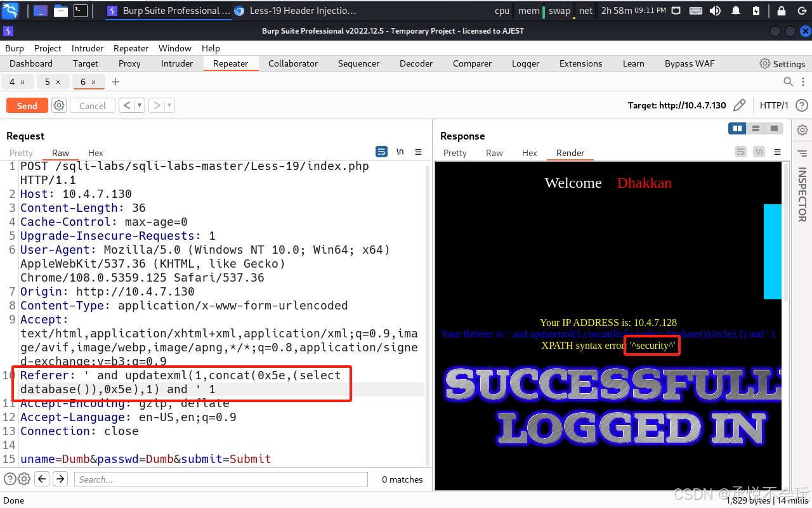
Task: Switch the Request view to Hex
Action: (x=96, y=153)
